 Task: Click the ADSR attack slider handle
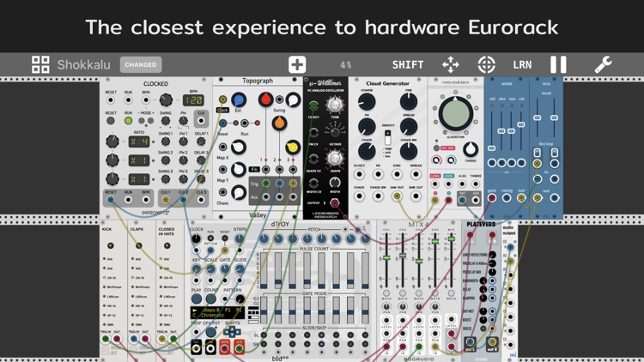[492, 148]
